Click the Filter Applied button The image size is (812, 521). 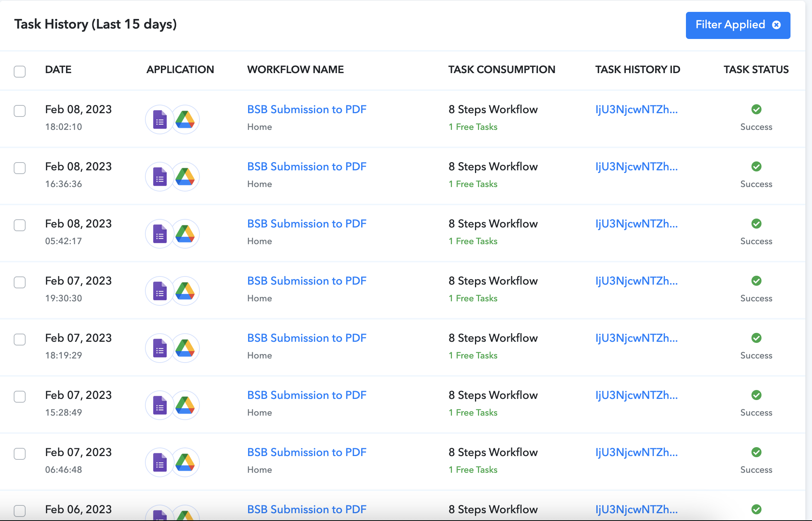tap(738, 25)
